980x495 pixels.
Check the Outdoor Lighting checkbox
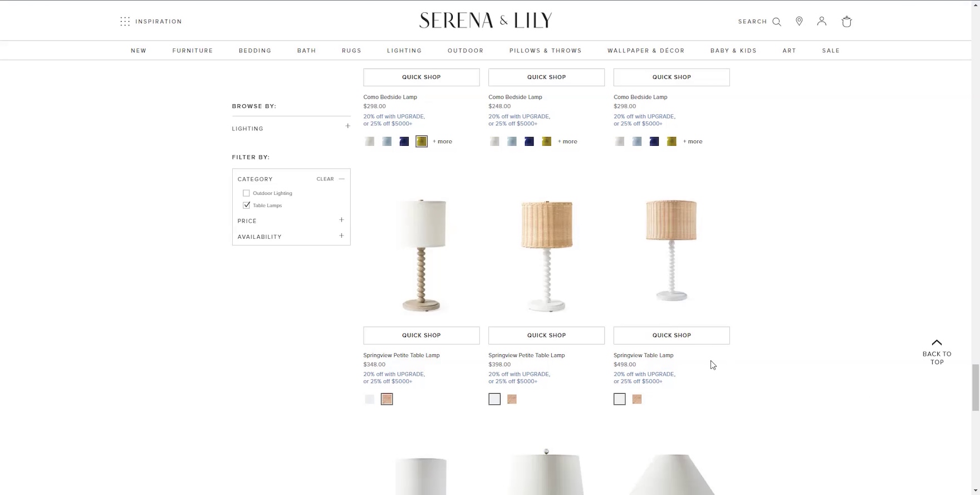(x=246, y=193)
